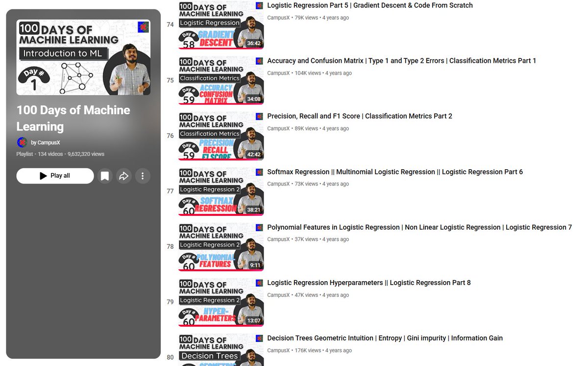Screen dimensions: 588x366
Task: Click the CampusX channel avatar in sidebar
Action: (22, 142)
